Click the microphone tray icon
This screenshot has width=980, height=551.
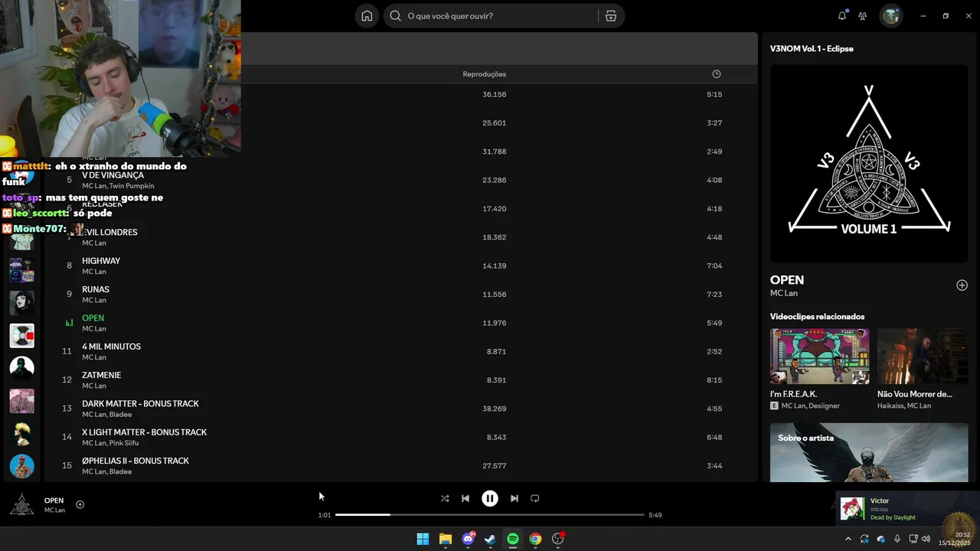tap(897, 539)
